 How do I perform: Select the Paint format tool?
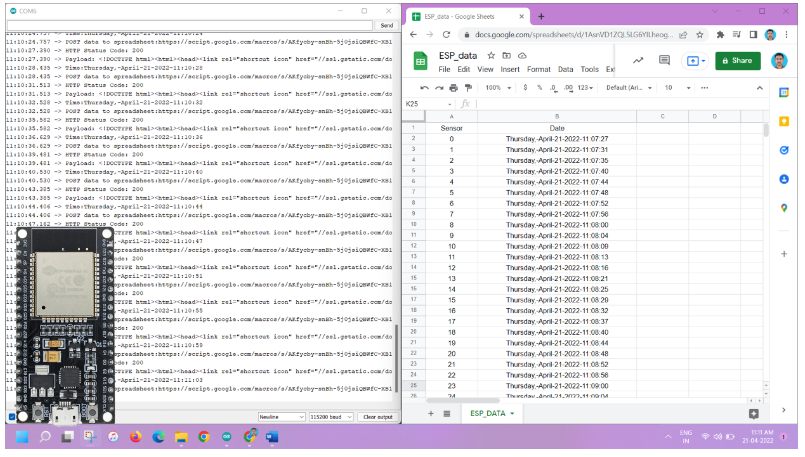coord(467,88)
